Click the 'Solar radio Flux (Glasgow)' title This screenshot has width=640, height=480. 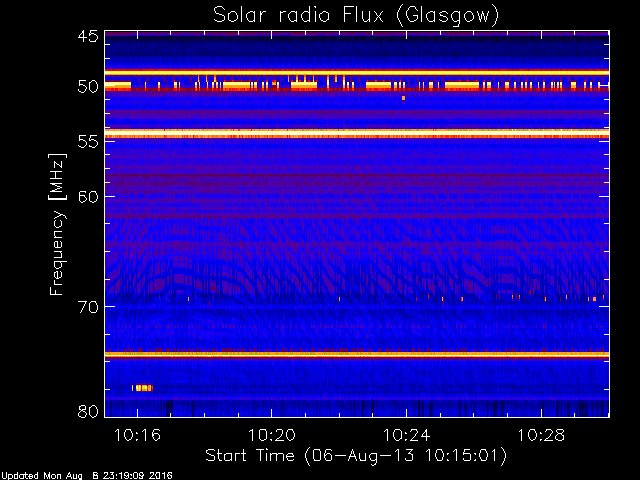pos(356,15)
